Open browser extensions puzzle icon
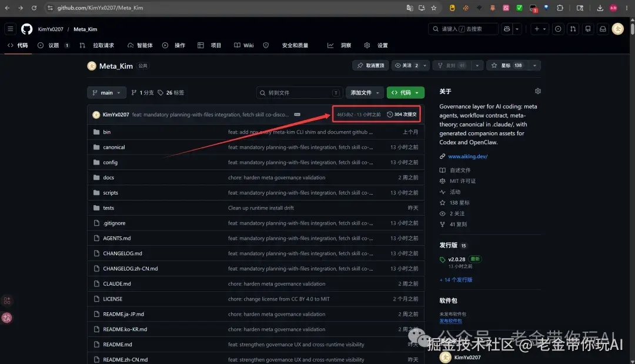 560,8
